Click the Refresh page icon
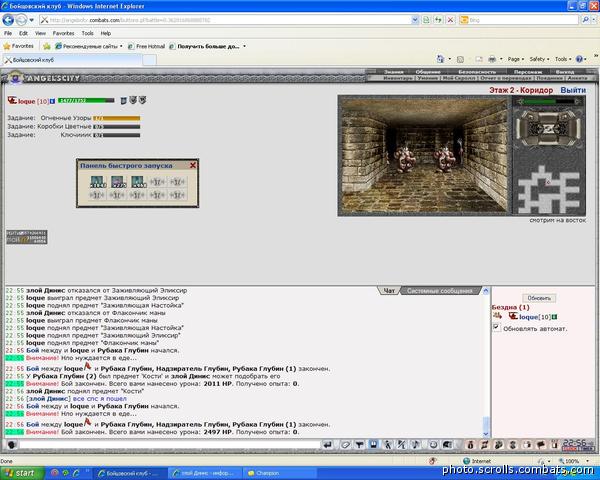600x480 pixels. [x=439, y=20]
